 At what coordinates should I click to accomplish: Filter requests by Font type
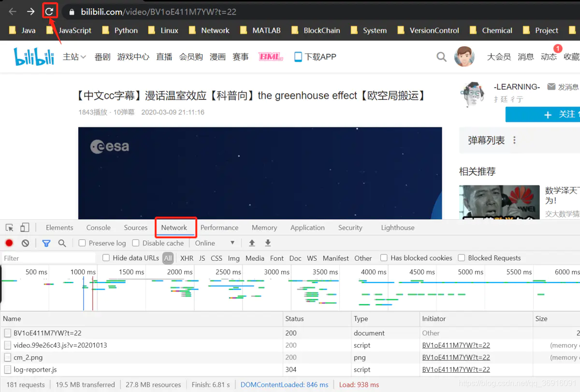277,258
